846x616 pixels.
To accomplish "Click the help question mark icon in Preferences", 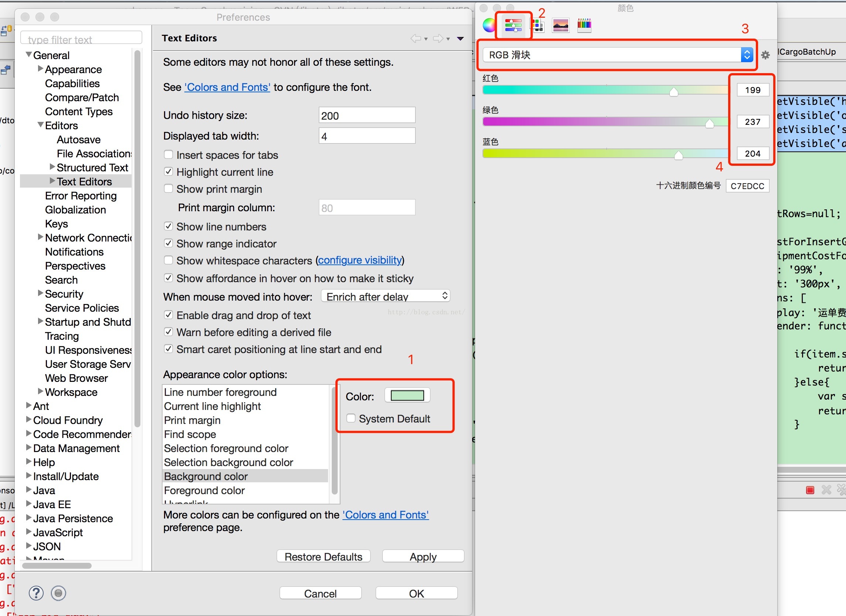I will (x=36, y=593).
